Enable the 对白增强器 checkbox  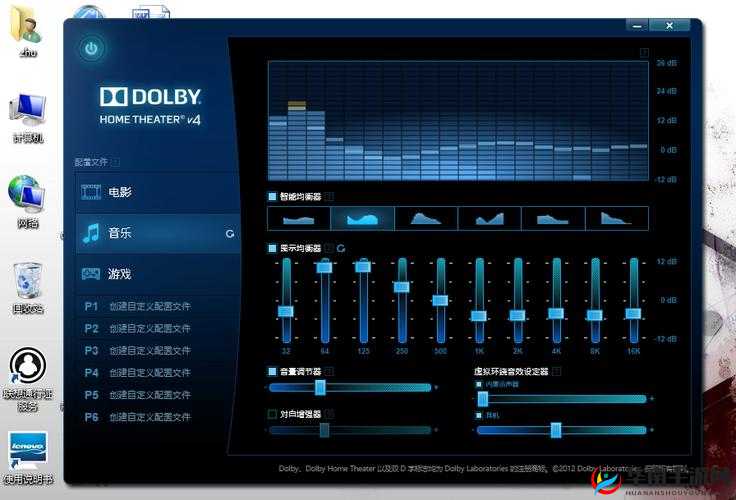click(273, 413)
